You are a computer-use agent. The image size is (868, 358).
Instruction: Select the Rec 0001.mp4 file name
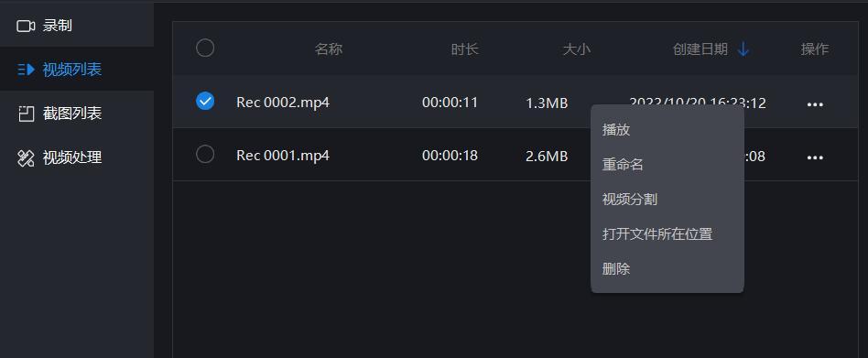[x=283, y=156]
